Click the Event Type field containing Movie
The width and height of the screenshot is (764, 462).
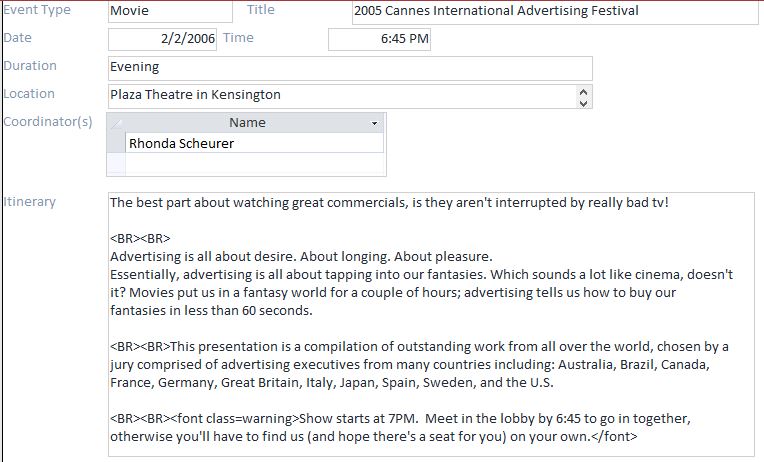tap(168, 11)
